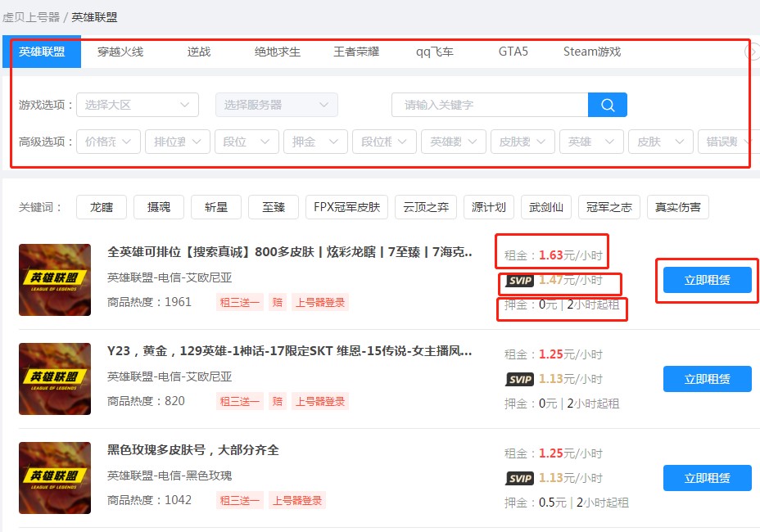Open the 段位框 filter dropdown
The image size is (760, 532).
pos(384,142)
